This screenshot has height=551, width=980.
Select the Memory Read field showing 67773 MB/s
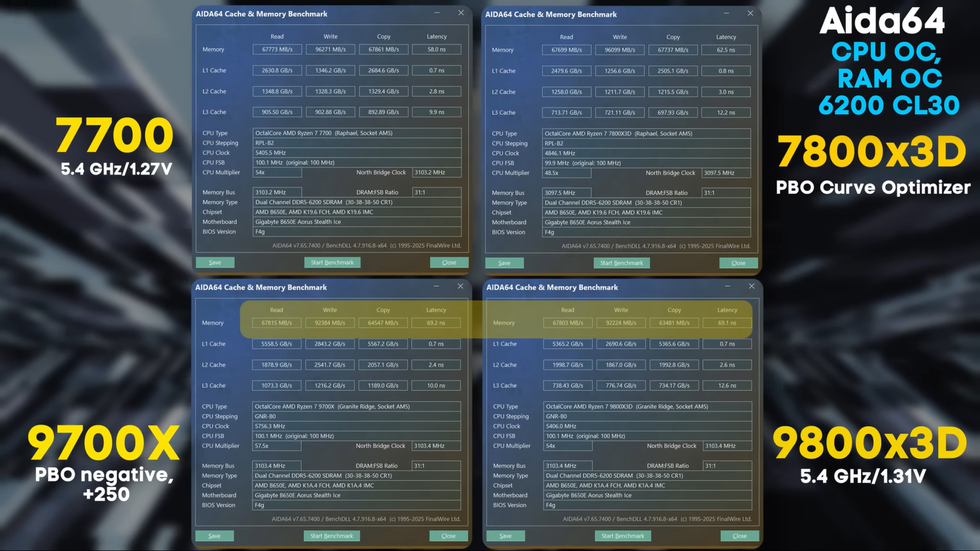(x=277, y=50)
